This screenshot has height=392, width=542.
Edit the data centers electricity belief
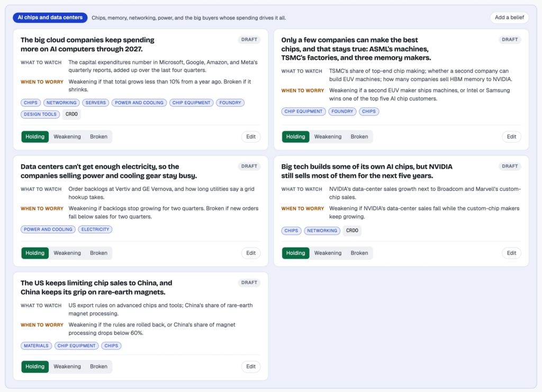(250, 253)
